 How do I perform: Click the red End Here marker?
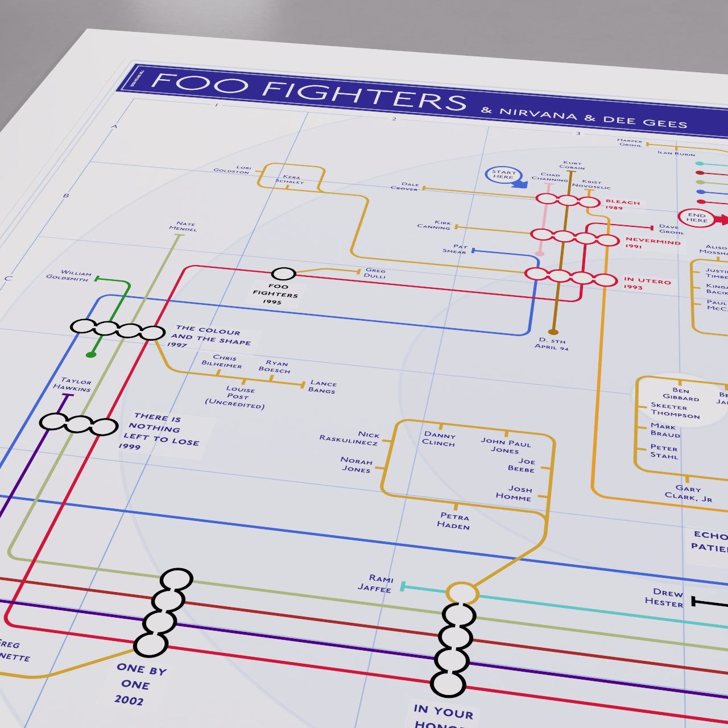(697, 217)
